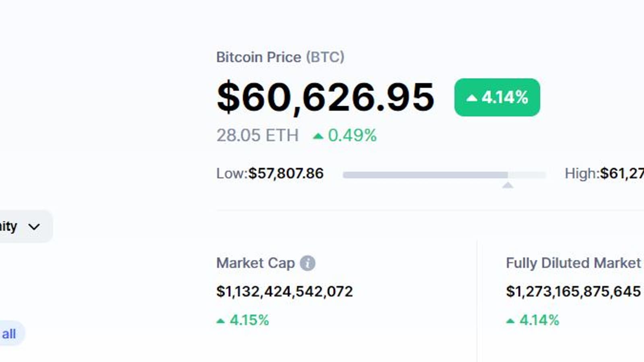Click the arrow under Fully Diluted Market value
The height and width of the screenshot is (362, 644).
coord(510,321)
